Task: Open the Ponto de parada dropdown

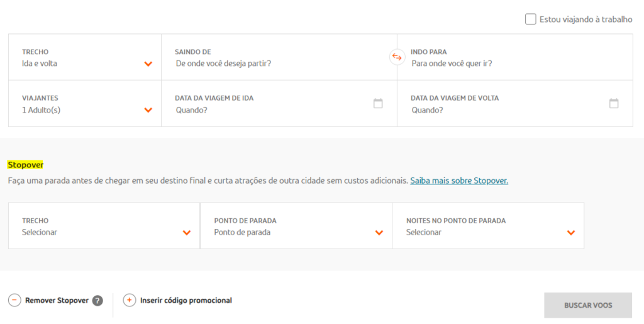Action: pyautogui.click(x=379, y=233)
